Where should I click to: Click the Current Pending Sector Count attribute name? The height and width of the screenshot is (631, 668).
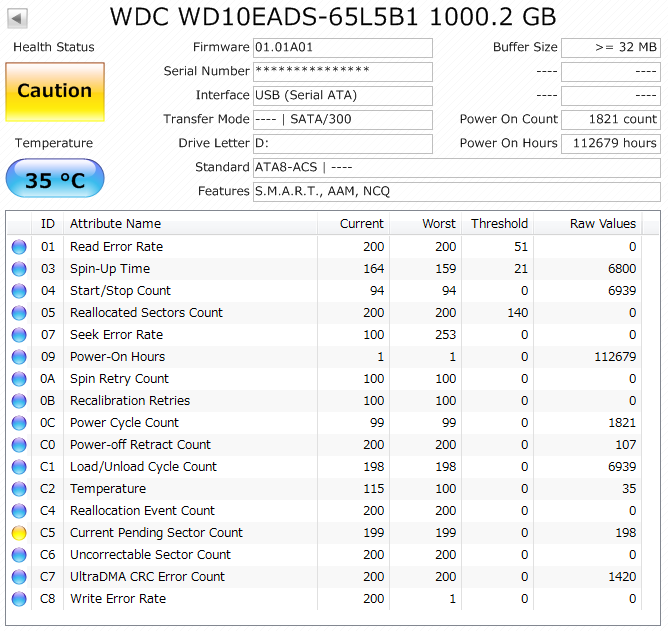pyautogui.click(x=156, y=533)
